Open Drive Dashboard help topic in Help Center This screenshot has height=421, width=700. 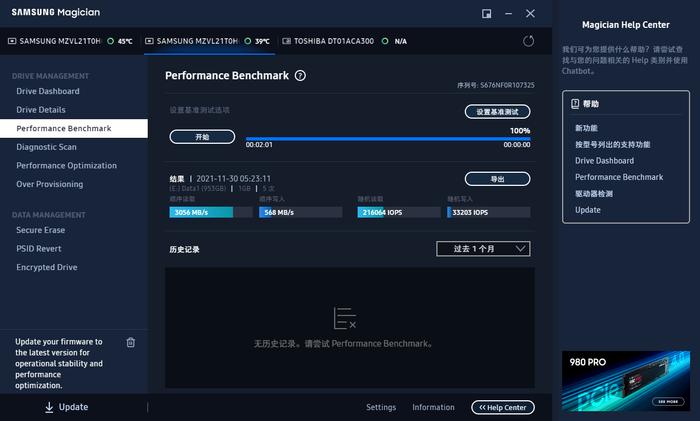click(x=604, y=161)
